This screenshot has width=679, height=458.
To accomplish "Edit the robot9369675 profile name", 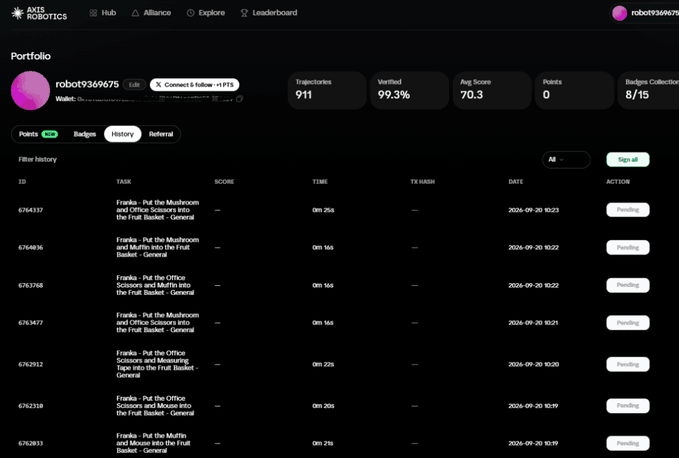I will tap(134, 85).
